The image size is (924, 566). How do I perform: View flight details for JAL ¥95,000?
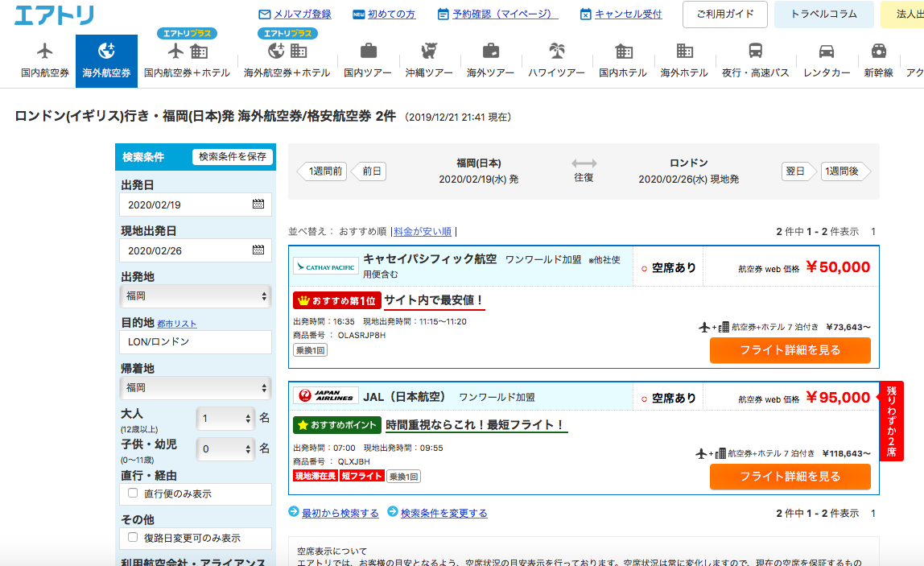coord(790,477)
